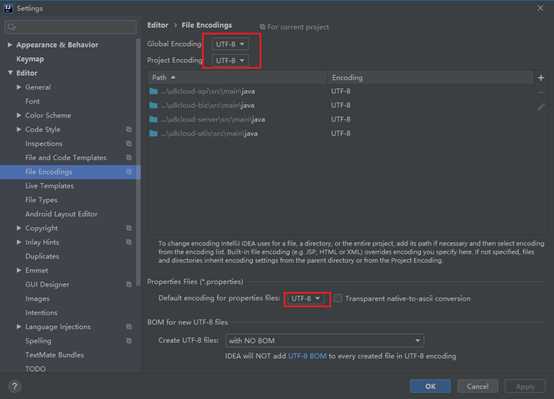Open the Project Encoding dropdown
Viewport: 554px width, 399px height.
230,60
